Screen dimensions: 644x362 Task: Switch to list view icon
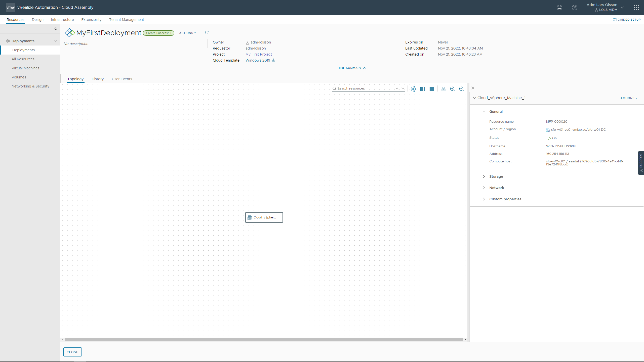[x=432, y=89]
